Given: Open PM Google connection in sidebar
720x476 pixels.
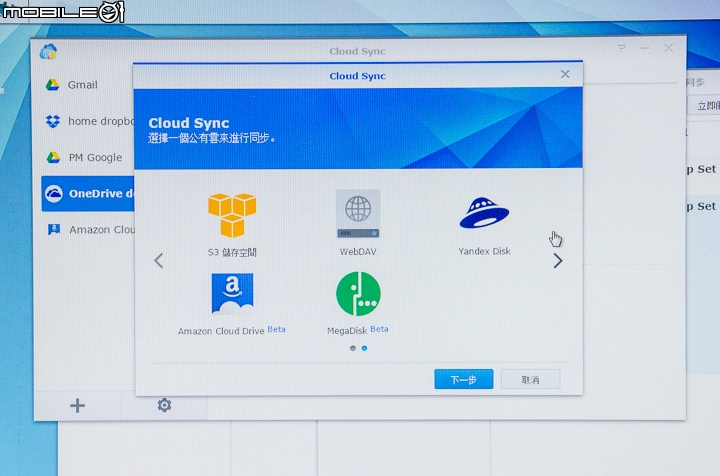Looking at the screenshot, I should click(x=87, y=157).
